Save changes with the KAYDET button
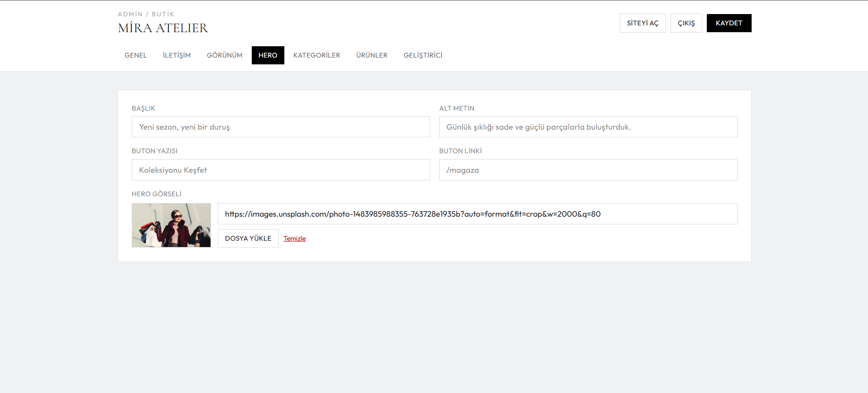The image size is (868, 393). (x=729, y=23)
